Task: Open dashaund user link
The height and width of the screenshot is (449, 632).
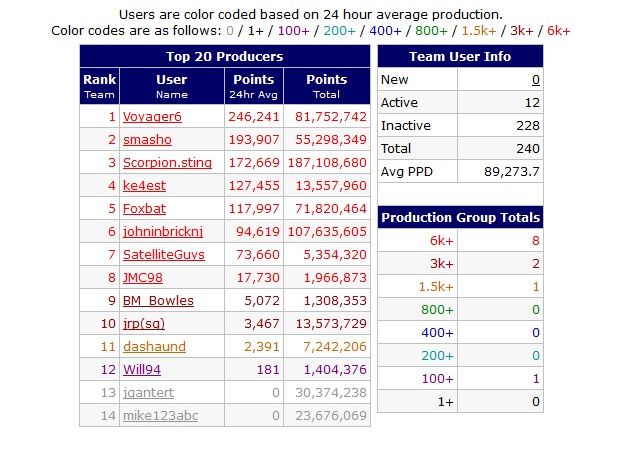Action: tap(153, 347)
